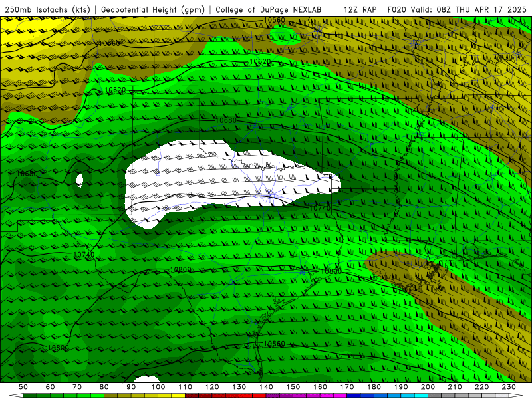Select the darkest green swatch after 50
532x399 pixels.
pos(30,396)
